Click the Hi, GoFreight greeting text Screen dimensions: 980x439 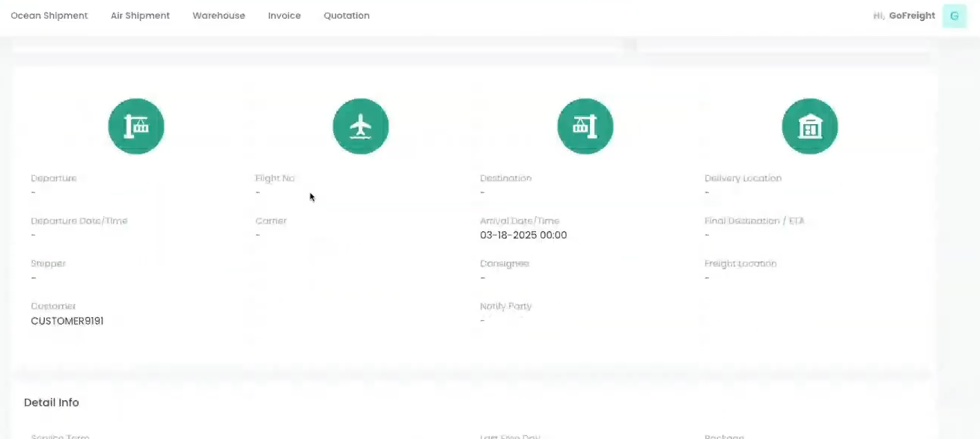tap(904, 16)
